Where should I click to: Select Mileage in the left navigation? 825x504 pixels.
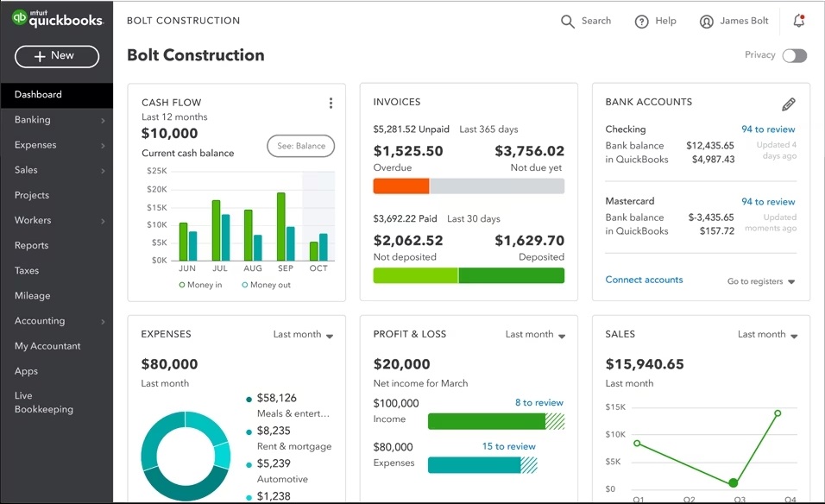tap(32, 296)
